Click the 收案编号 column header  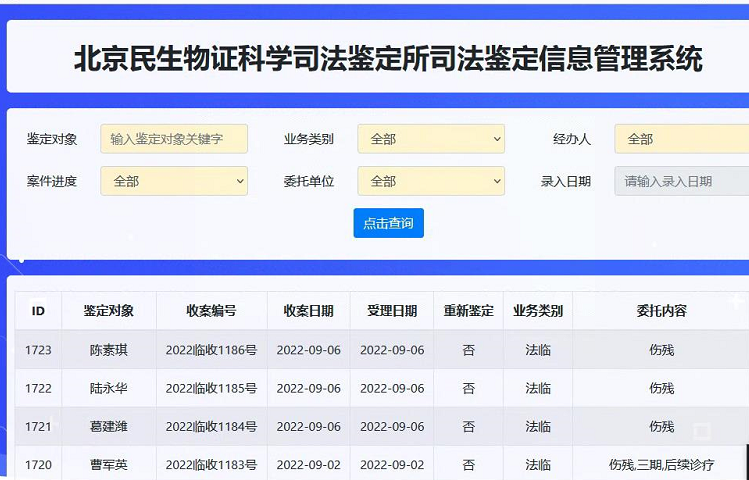pyautogui.click(x=211, y=311)
